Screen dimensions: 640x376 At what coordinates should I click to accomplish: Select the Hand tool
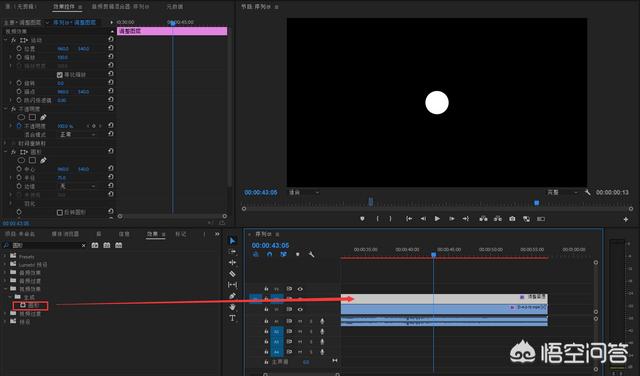(x=232, y=307)
